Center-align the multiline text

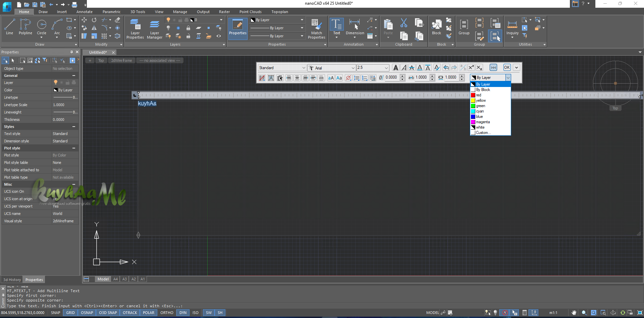click(297, 78)
